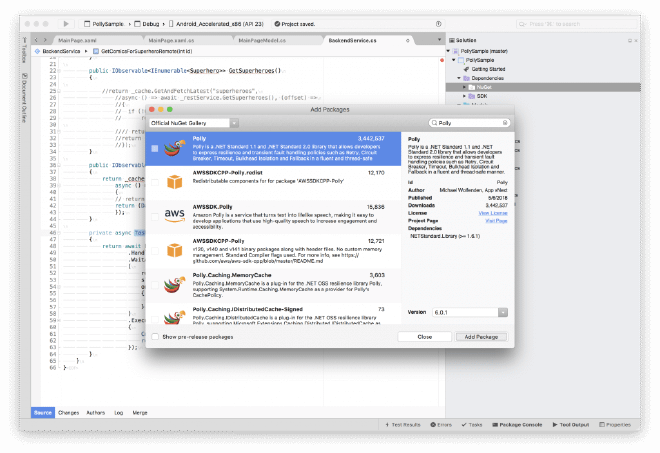Open the Visit Page link
The height and width of the screenshot is (453, 660).
click(x=496, y=221)
